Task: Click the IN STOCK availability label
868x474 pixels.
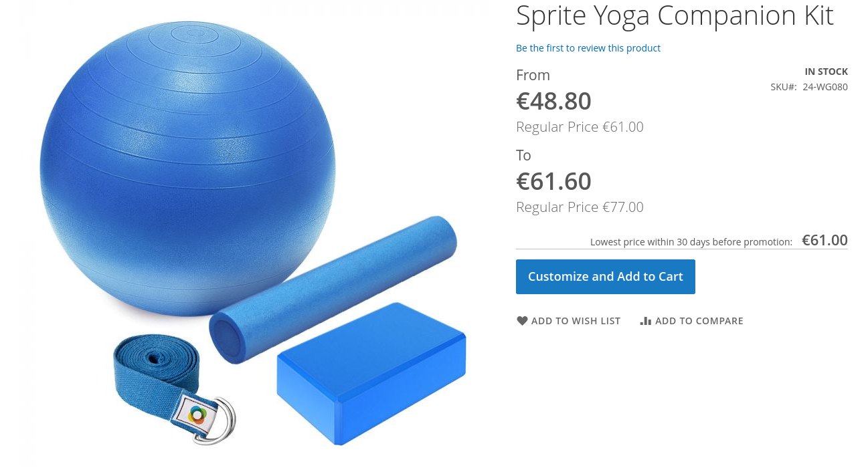Action: [x=826, y=72]
